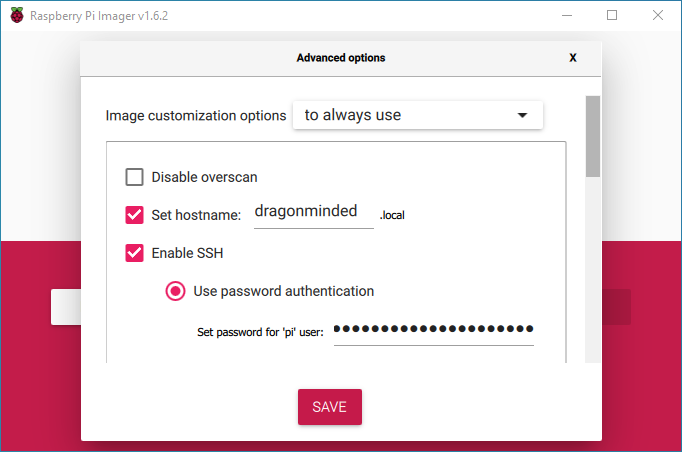This screenshot has width=682, height=452.
Task: Click the 'Use password authentication' label text
Action: [284, 291]
